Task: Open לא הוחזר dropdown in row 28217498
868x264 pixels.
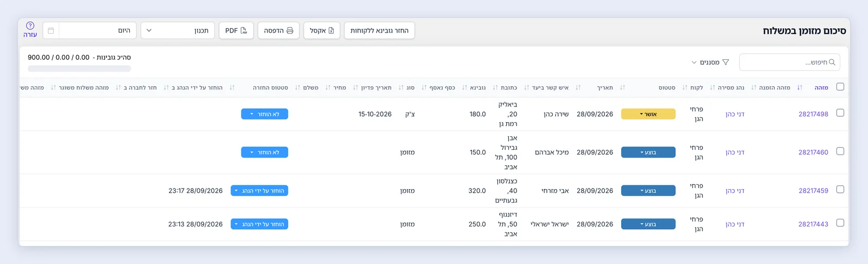Action: (x=265, y=114)
